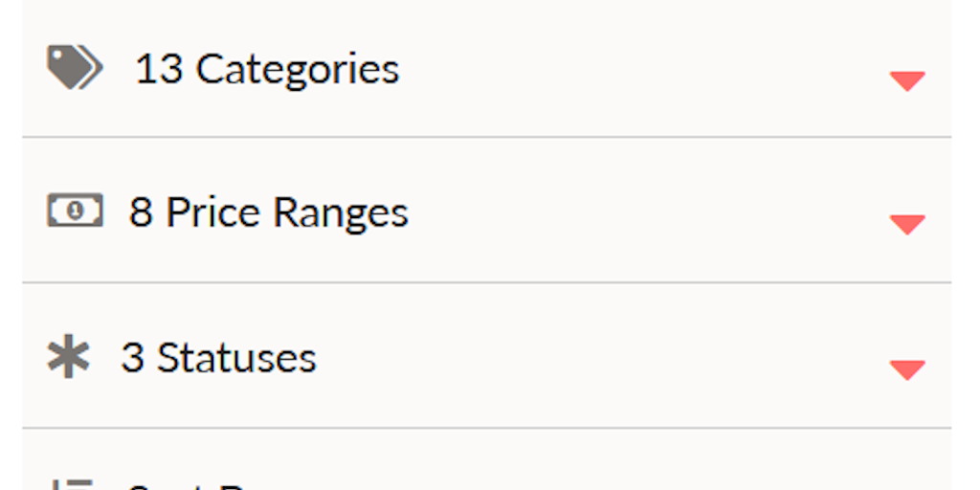Click the banknote icon beside Price Ranges
The height and width of the screenshot is (490, 980).
75,211
